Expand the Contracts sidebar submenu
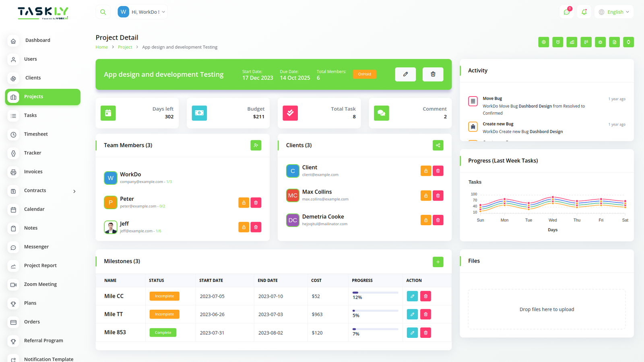The image size is (644, 362). pyautogui.click(x=74, y=191)
